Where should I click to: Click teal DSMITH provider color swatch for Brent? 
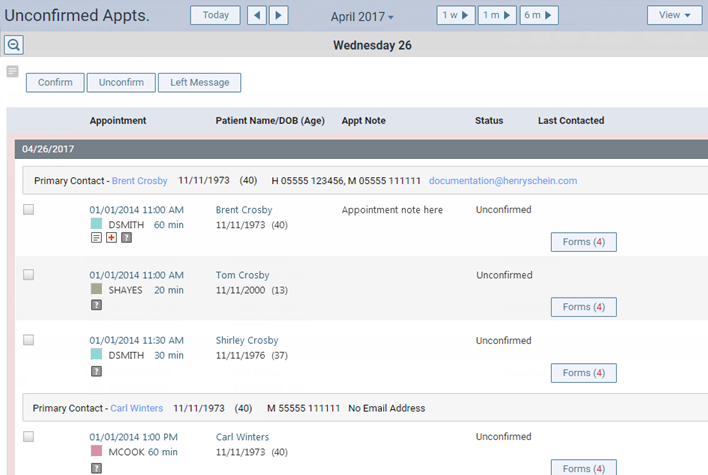pos(96,224)
